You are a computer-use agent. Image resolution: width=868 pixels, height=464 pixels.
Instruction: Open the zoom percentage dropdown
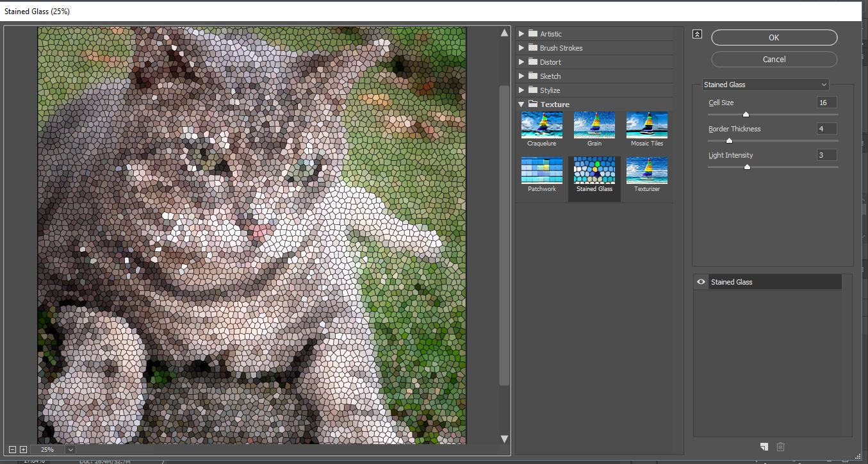click(70, 449)
